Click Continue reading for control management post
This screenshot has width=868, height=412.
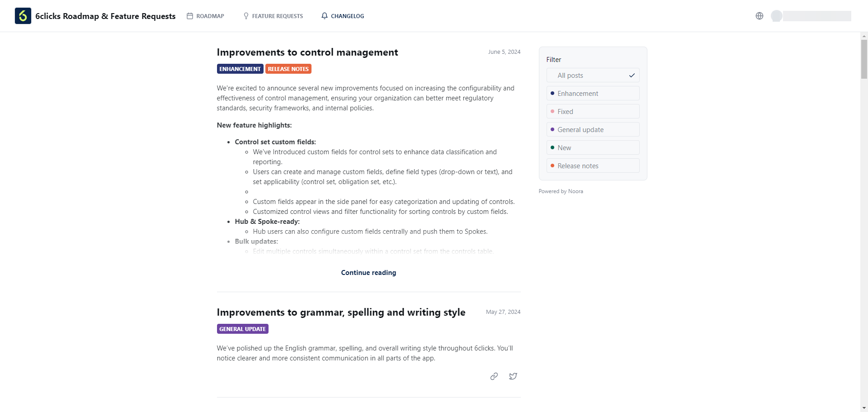pyautogui.click(x=368, y=272)
